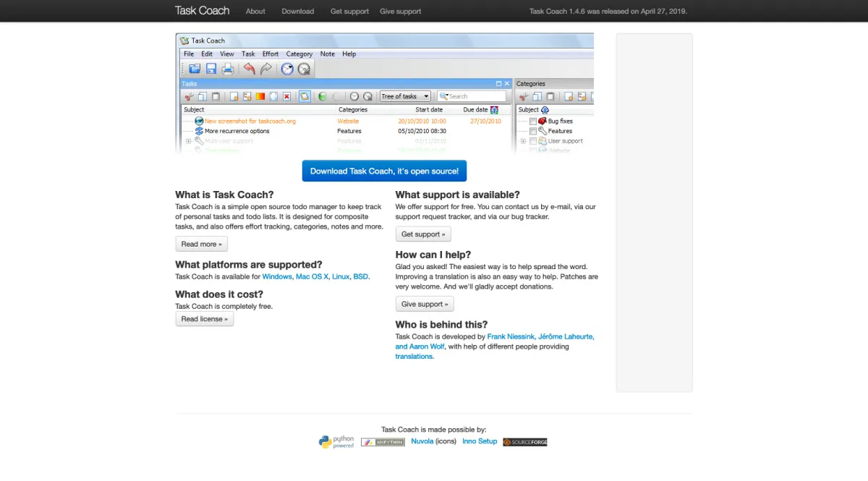
Task: Click the Subject sort arrow in Categories panel
Action: (x=545, y=110)
